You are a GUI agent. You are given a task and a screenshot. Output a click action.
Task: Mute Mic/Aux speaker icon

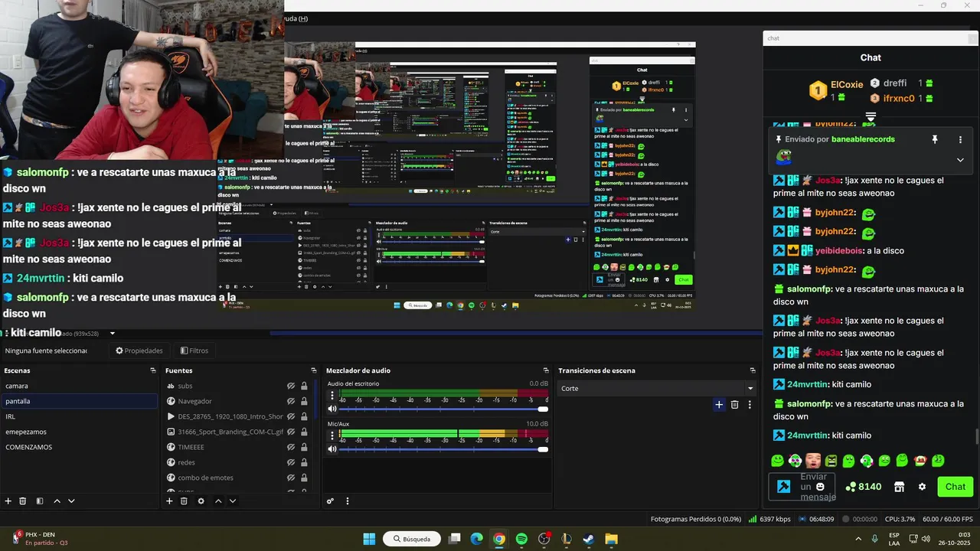pos(332,449)
